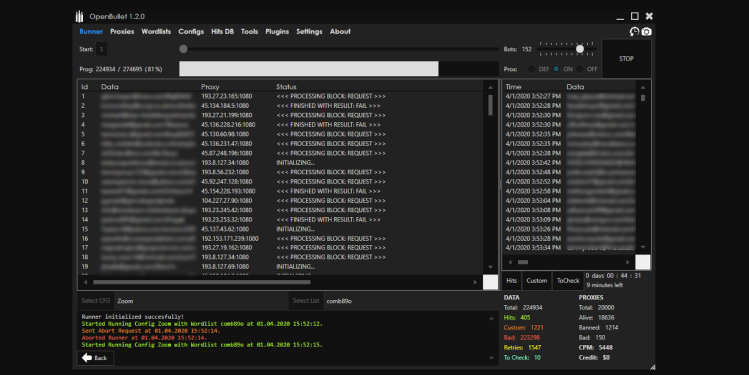The width and height of the screenshot is (749, 375).
Task: Click the 'Aborted Runner' red log line
Action: click(150, 337)
